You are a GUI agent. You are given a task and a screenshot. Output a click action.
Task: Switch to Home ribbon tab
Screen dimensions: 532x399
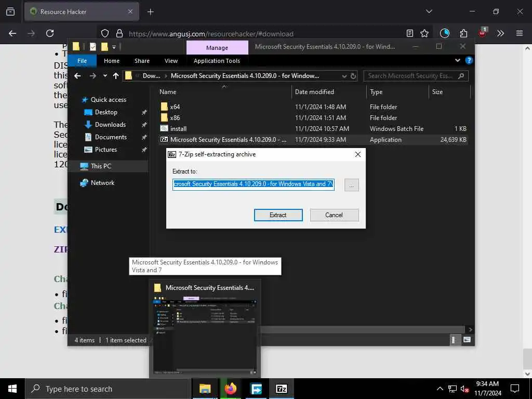click(112, 61)
